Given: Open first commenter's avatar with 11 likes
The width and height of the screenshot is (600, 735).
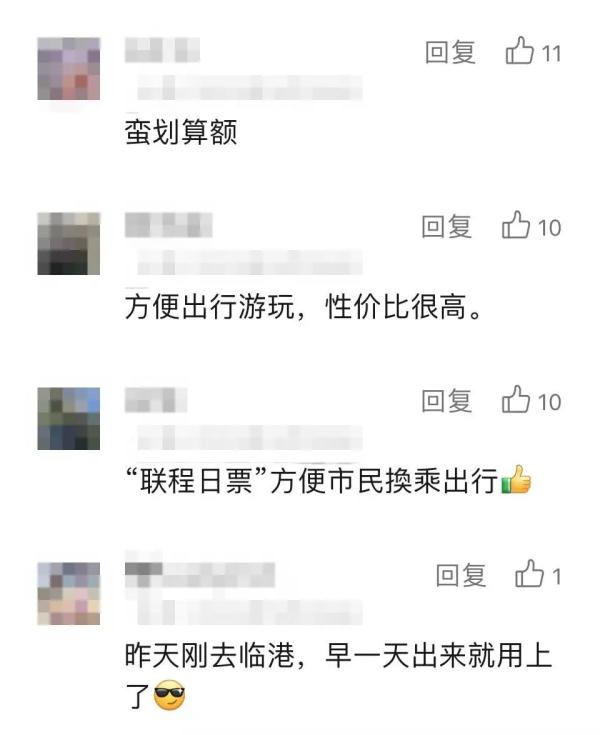Looking at the screenshot, I should (68, 68).
